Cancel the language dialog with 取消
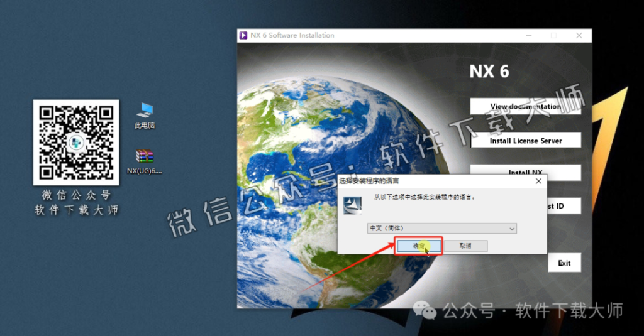The image size is (644, 336). pos(465,246)
